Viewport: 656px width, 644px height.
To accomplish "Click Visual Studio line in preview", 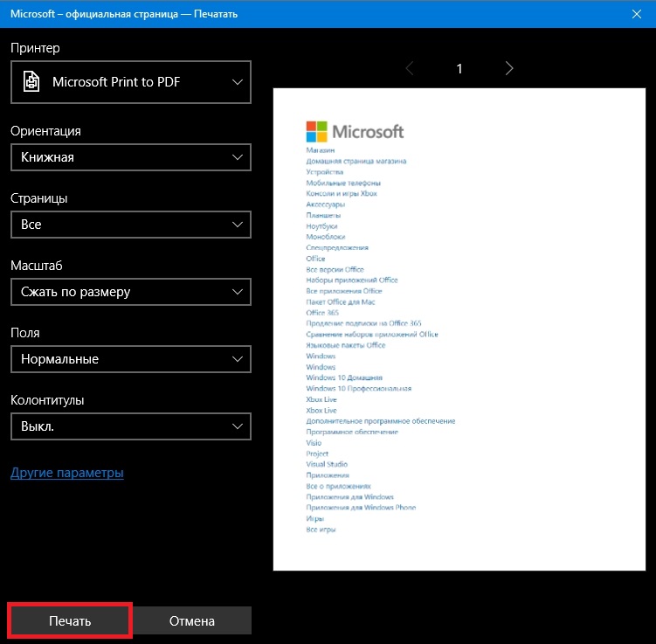I will click(x=327, y=464).
